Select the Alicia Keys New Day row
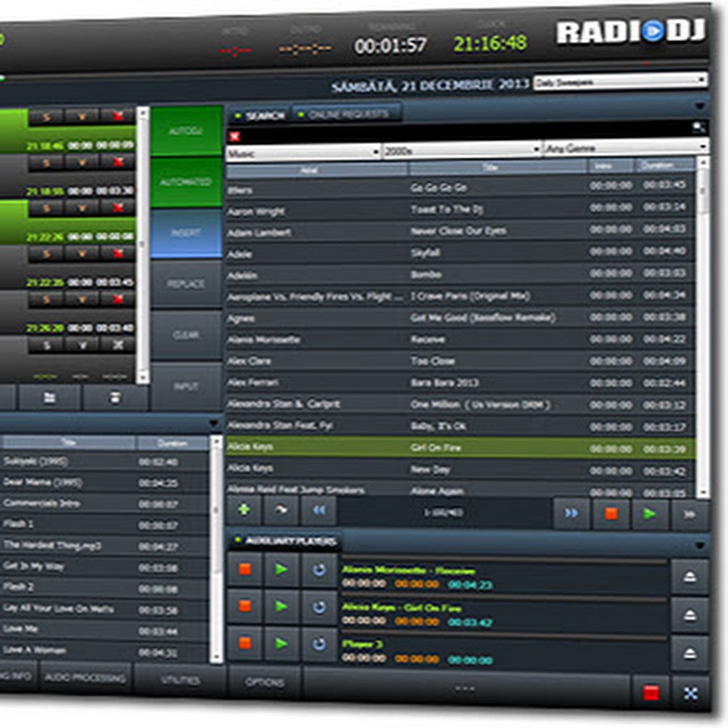Viewport: 728px width, 728px height. pos(460,469)
